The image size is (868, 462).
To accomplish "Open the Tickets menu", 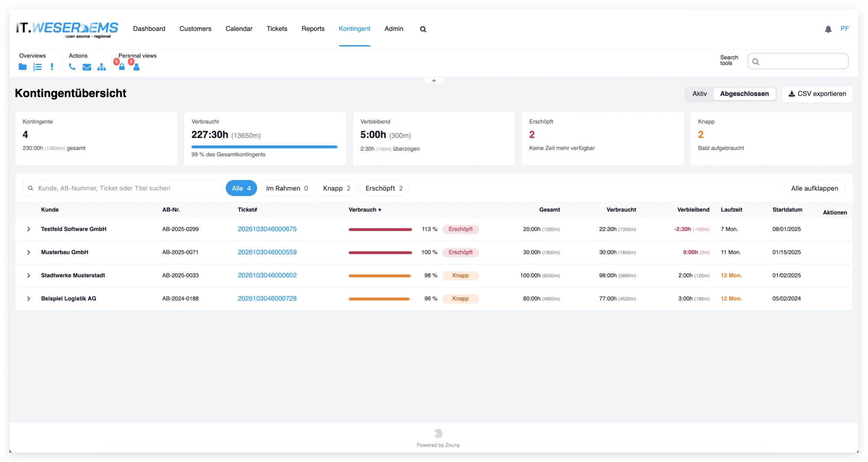I will [x=277, y=29].
